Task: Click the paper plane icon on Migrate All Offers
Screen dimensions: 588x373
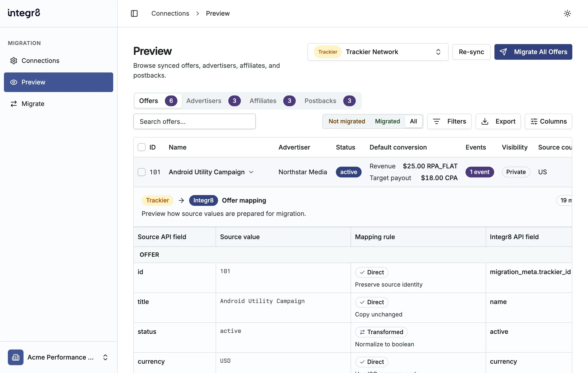Action: 503,52
